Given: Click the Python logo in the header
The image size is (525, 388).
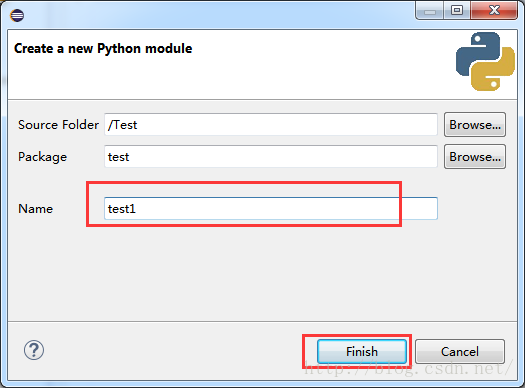Looking at the screenshot, I should pyautogui.click(x=485, y=61).
